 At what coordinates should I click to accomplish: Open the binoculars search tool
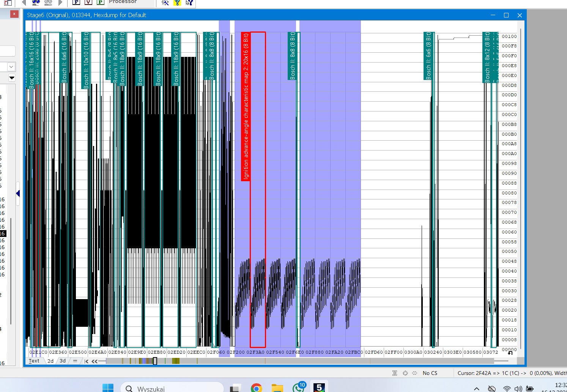pyautogui.click(x=36, y=2)
